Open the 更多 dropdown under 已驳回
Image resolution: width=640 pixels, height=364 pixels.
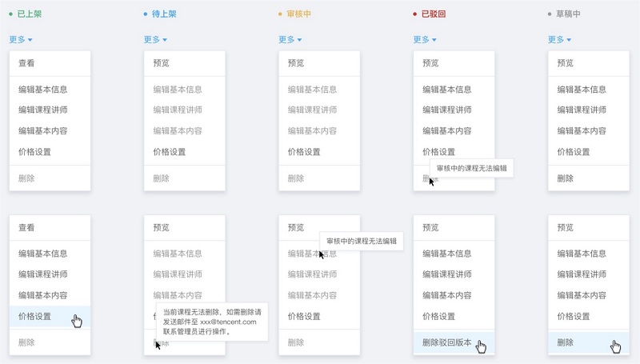tap(424, 39)
